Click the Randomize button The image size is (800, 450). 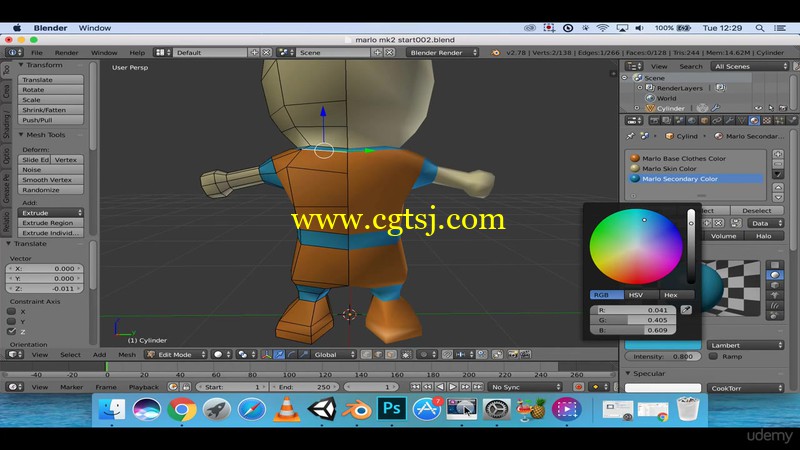pyautogui.click(x=51, y=190)
